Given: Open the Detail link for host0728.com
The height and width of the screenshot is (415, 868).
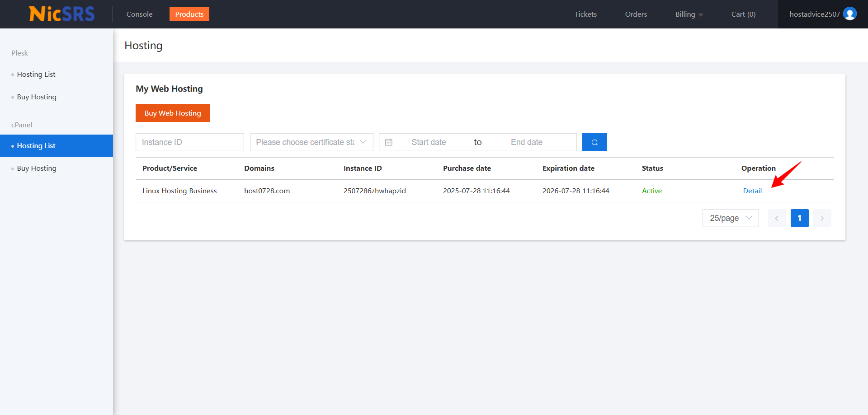Looking at the screenshot, I should [752, 191].
